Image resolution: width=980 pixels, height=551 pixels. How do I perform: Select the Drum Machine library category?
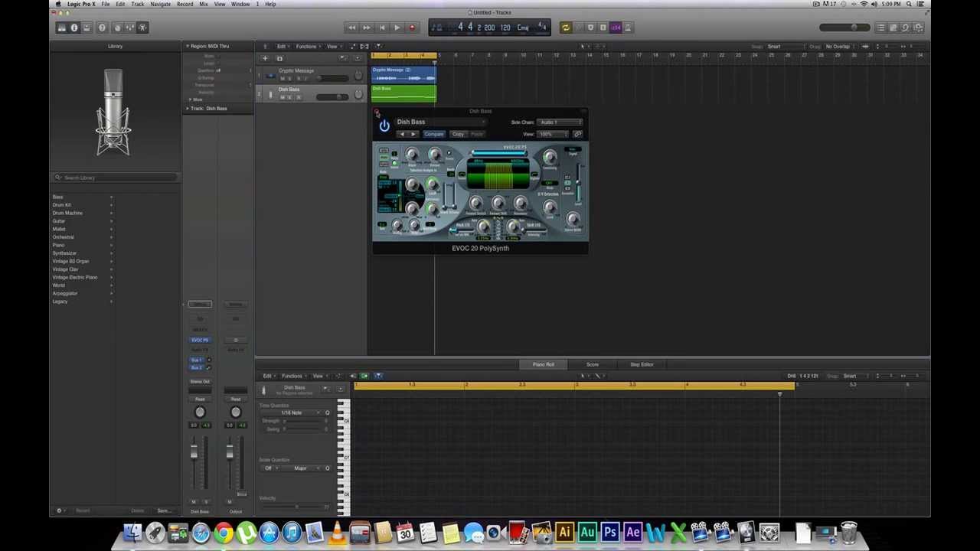click(67, 213)
